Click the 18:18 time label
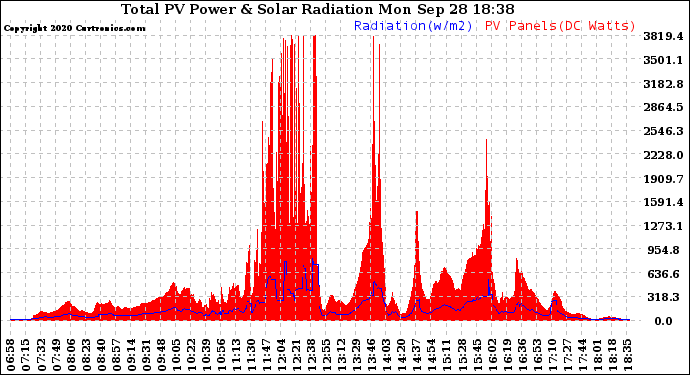Screen dimensions: 690x375 pos(612,355)
